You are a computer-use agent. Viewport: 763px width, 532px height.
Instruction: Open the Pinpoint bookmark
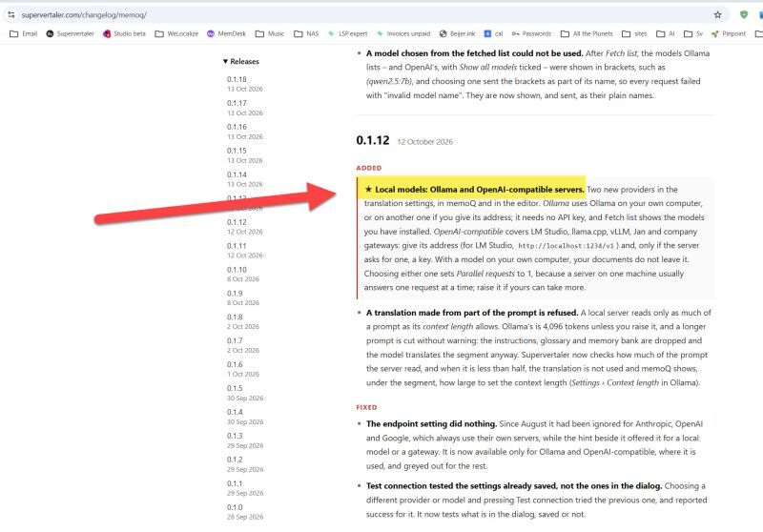click(729, 33)
